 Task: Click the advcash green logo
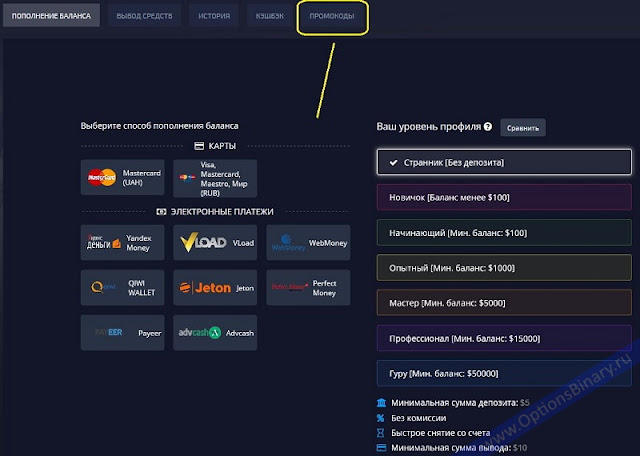click(x=200, y=332)
